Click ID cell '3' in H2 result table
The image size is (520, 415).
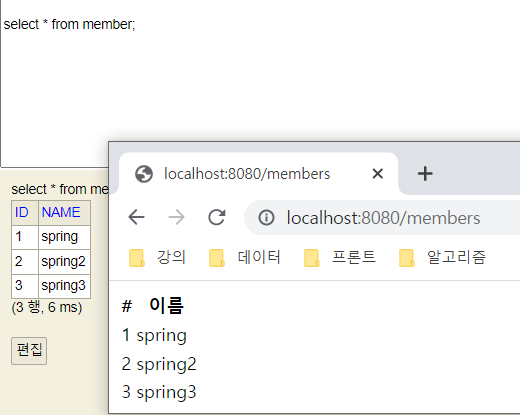[25, 286]
